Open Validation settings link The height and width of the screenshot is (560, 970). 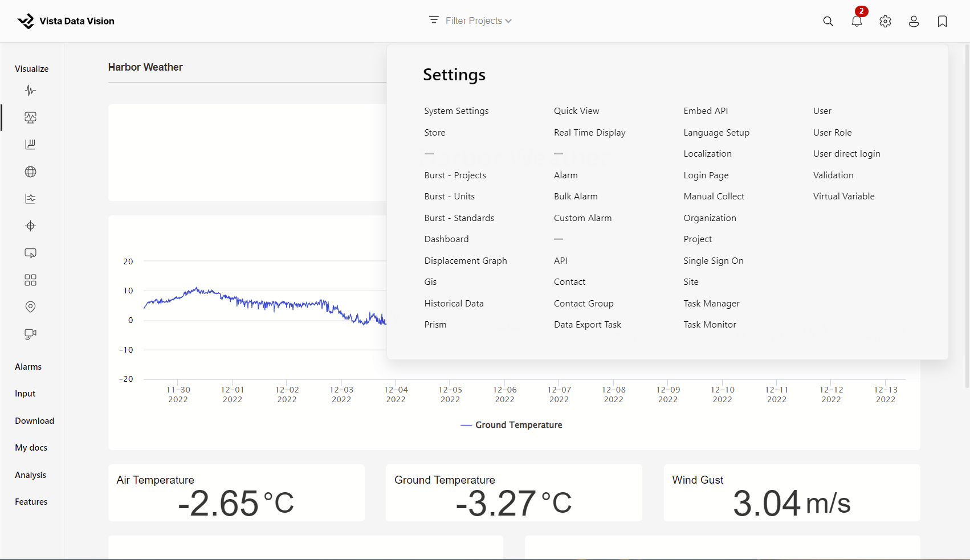pos(834,175)
